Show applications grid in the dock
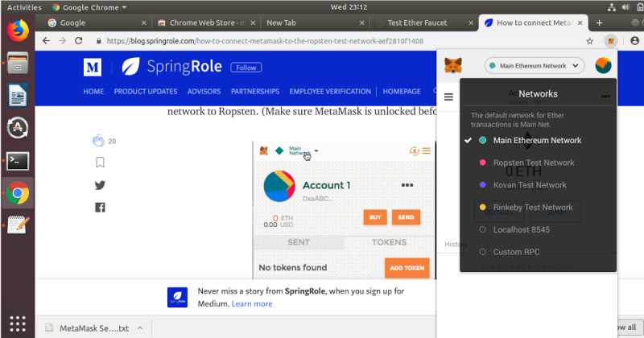The height and width of the screenshot is (338, 644). [x=18, y=324]
